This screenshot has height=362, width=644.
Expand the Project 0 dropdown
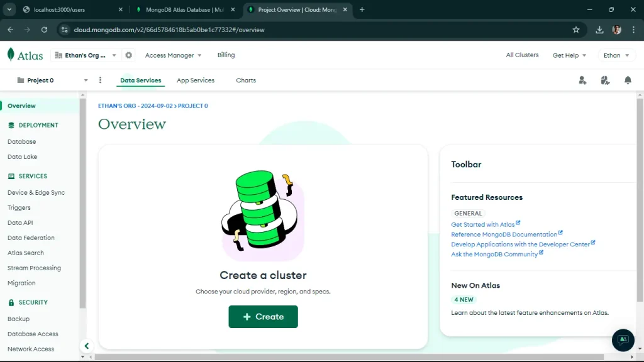click(86, 80)
